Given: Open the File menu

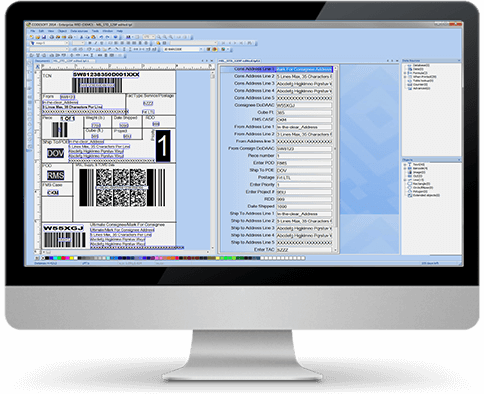Looking at the screenshot, I should click(32, 31).
